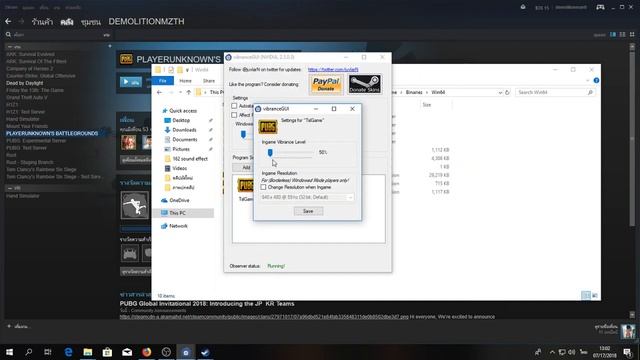Select Dead by Daylight in the Steam library
The width and height of the screenshot is (640, 360).
24,83
